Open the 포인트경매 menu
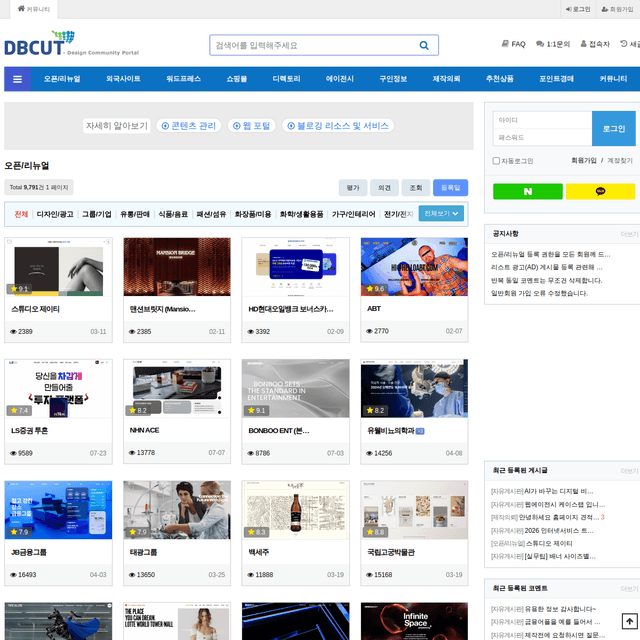This screenshot has height=640, width=640. click(x=556, y=79)
